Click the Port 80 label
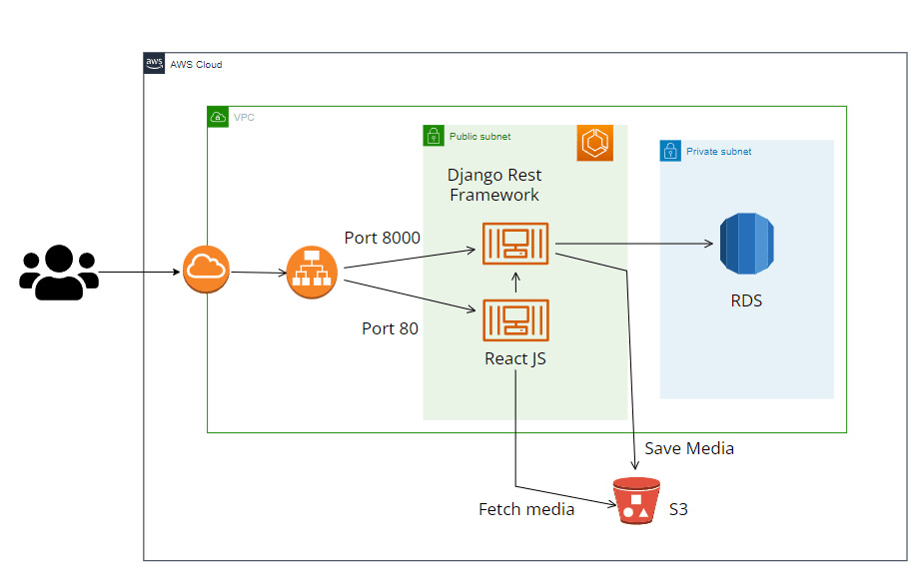The height and width of the screenshot is (588, 918). [x=390, y=327]
